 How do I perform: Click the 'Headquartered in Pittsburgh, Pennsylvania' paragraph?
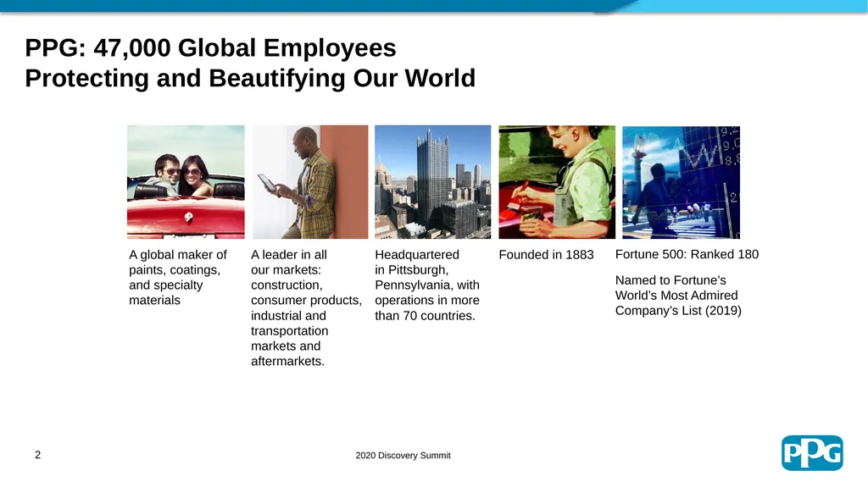pyautogui.click(x=427, y=285)
